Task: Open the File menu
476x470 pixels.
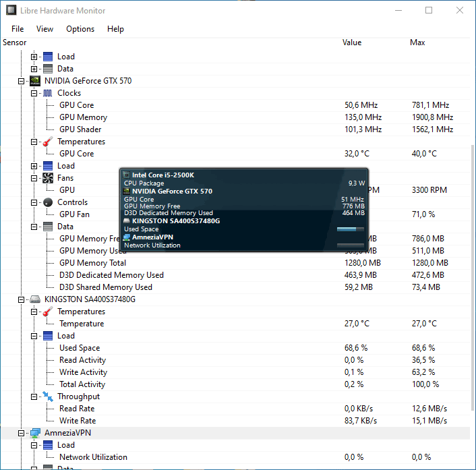Action: (18, 29)
